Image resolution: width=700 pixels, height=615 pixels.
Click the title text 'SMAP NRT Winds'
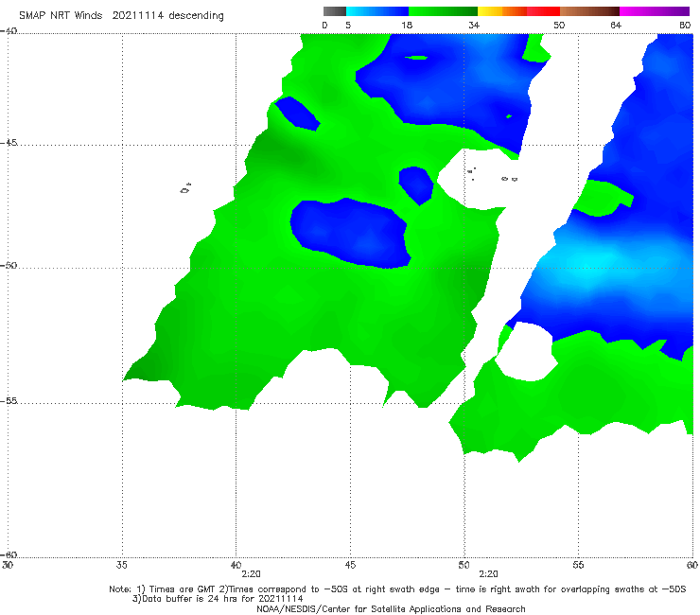click(x=61, y=16)
